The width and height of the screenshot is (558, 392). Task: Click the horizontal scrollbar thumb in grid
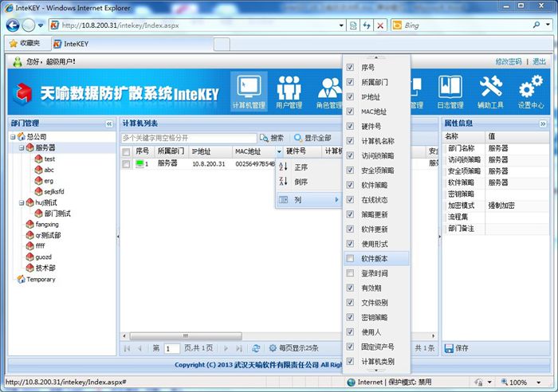tap(186, 335)
